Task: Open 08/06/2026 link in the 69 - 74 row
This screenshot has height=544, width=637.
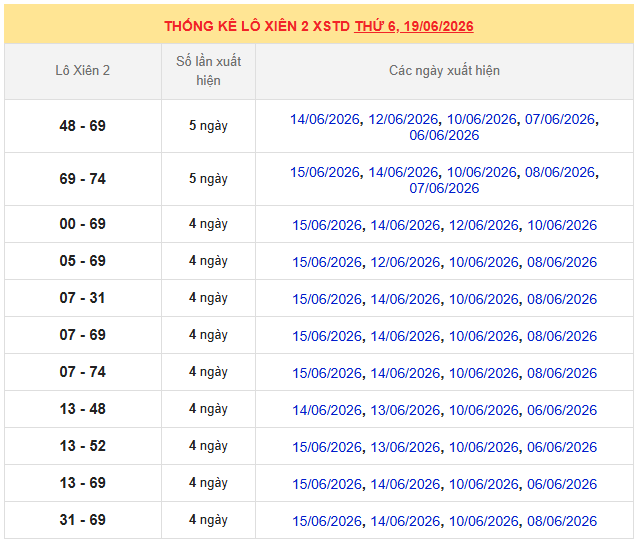Action: tap(560, 172)
